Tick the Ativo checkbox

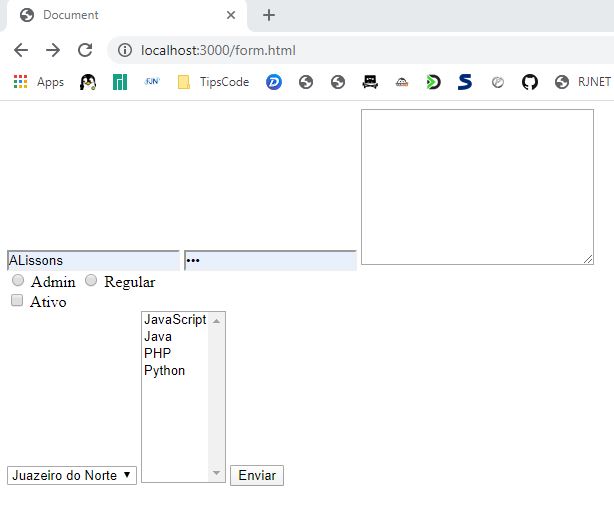(17, 300)
